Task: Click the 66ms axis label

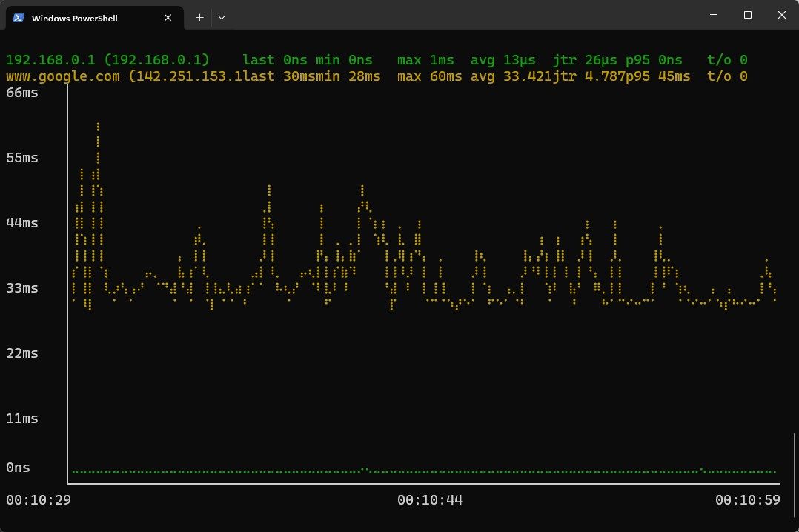Action: [x=22, y=93]
